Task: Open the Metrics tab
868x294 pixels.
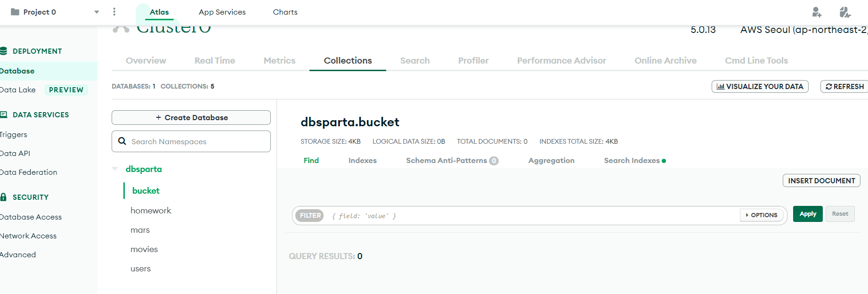Action: (280, 60)
